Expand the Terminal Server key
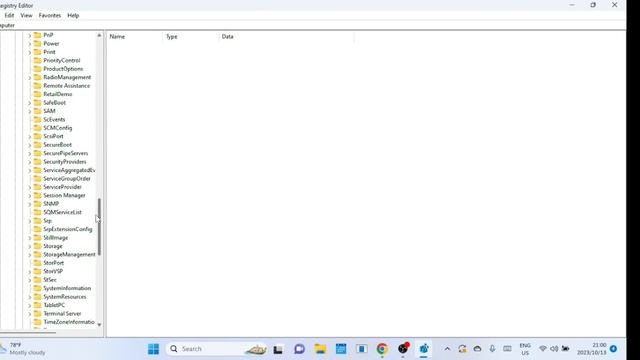Screen dimensions: 640x360 (x=29, y=314)
